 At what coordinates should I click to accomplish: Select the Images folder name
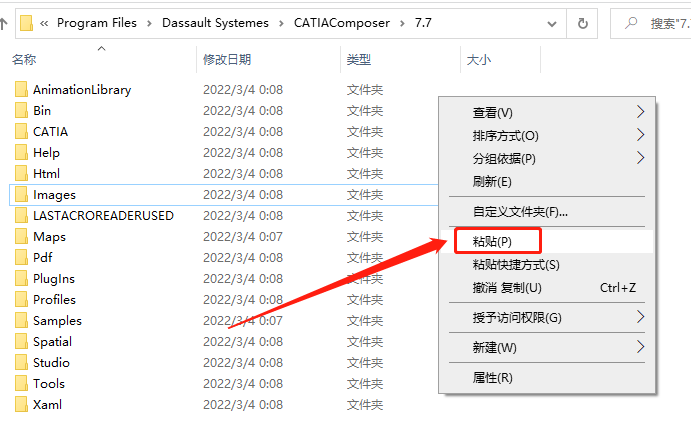(55, 195)
